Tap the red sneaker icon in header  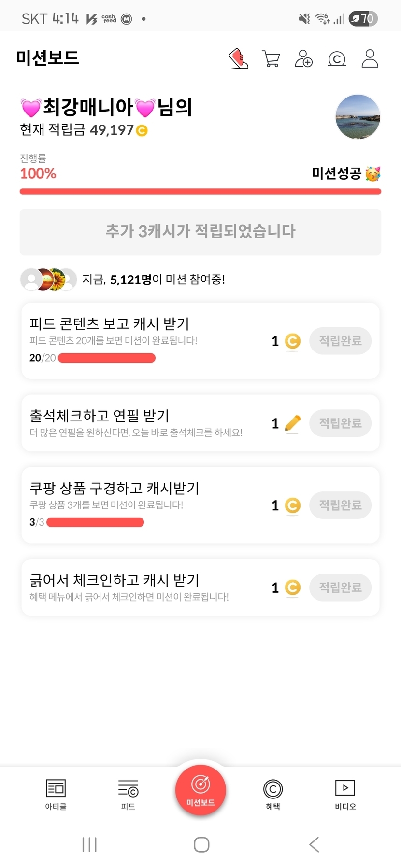tap(238, 59)
